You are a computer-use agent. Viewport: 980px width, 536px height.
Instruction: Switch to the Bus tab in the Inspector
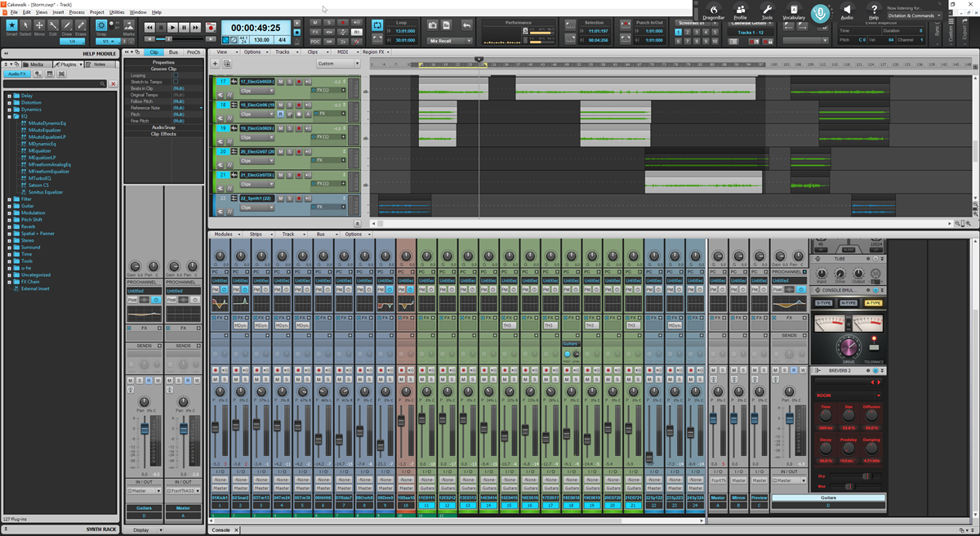pyautogui.click(x=173, y=52)
